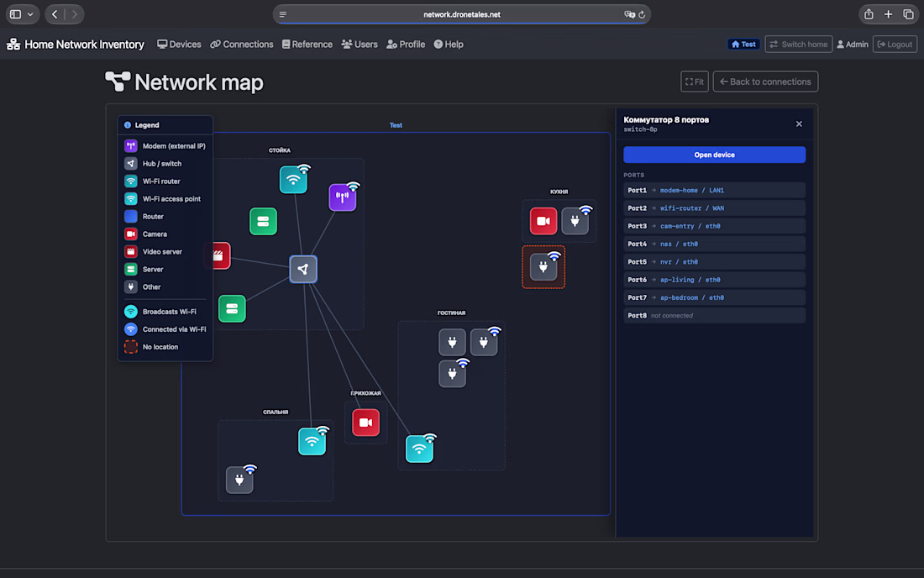
Task: Select the Wi-Fi router node in Стойка
Action: (x=293, y=180)
